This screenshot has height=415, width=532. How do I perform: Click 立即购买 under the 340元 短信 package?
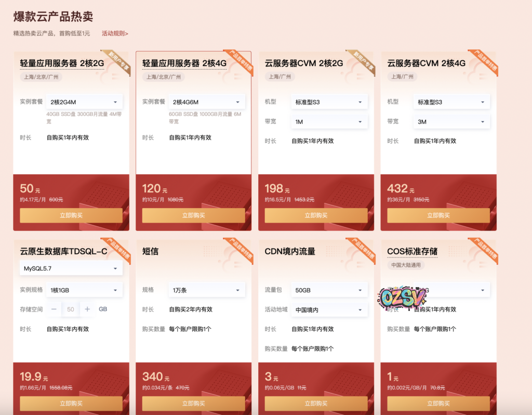(193, 404)
